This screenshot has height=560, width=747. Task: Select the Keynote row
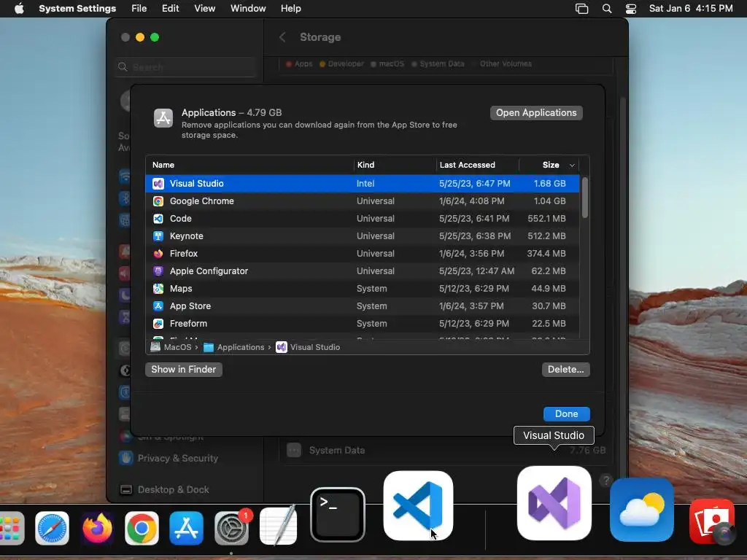[x=362, y=236]
